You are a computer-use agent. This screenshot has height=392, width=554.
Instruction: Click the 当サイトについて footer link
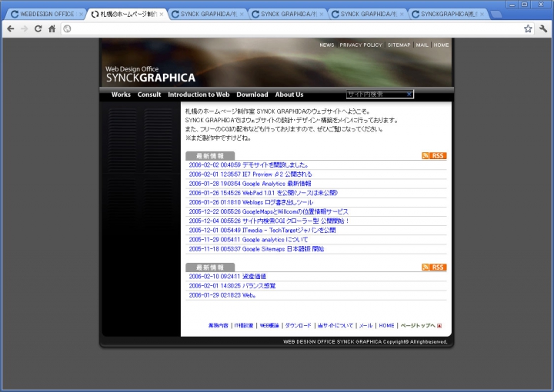(x=335, y=326)
